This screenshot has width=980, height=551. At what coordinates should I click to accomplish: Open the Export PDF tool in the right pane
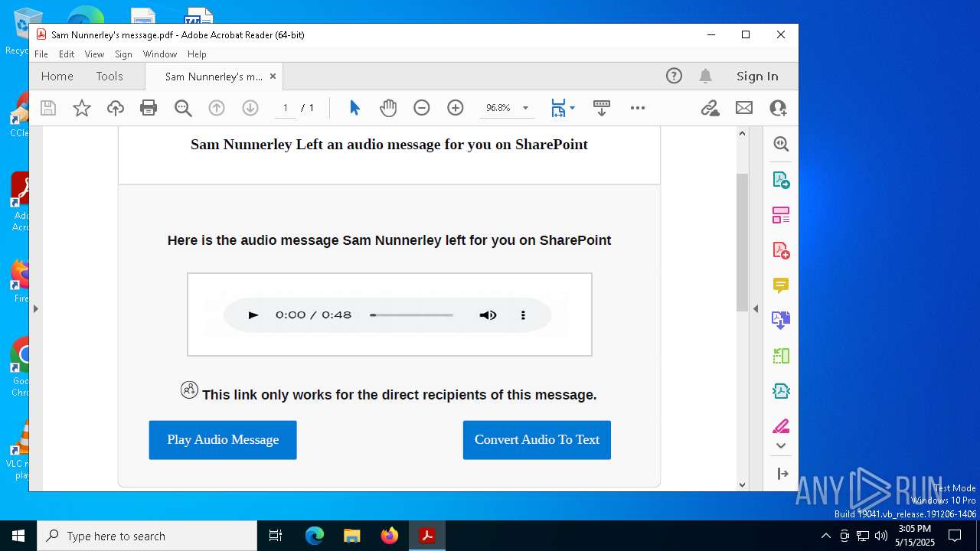(x=781, y=180)
